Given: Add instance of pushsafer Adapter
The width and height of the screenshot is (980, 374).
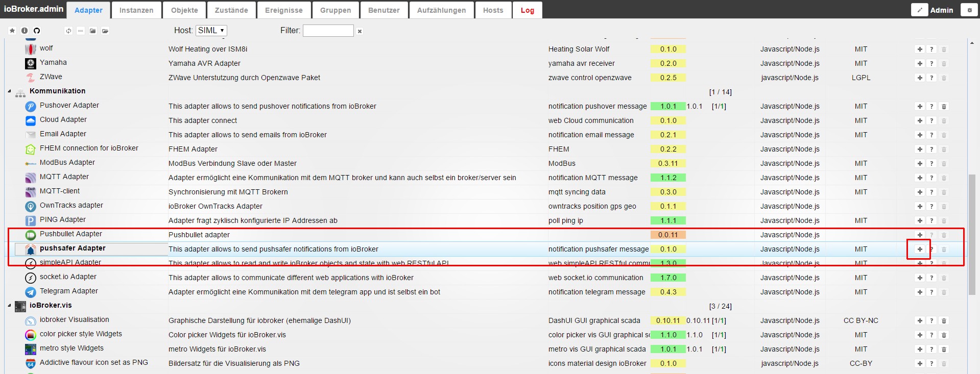Looking at the screenshot, I should 920,249.
